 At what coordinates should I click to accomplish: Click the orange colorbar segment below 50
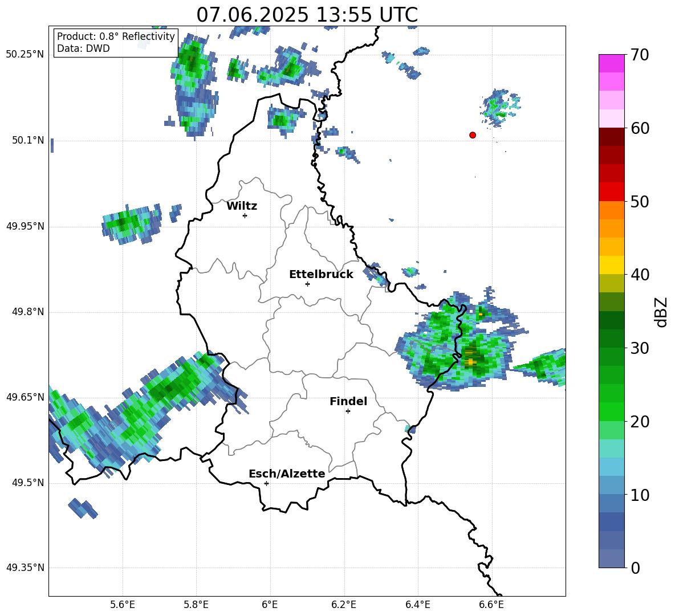(x=611, y=210)
